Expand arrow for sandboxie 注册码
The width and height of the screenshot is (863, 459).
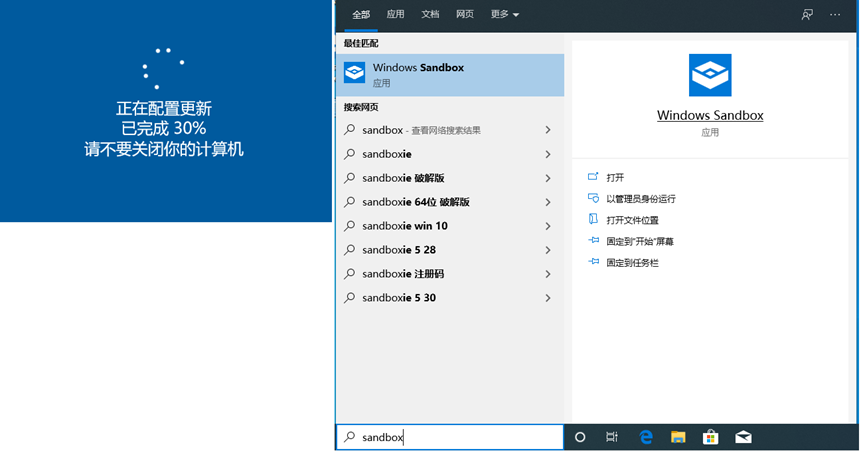pos(548,274)
